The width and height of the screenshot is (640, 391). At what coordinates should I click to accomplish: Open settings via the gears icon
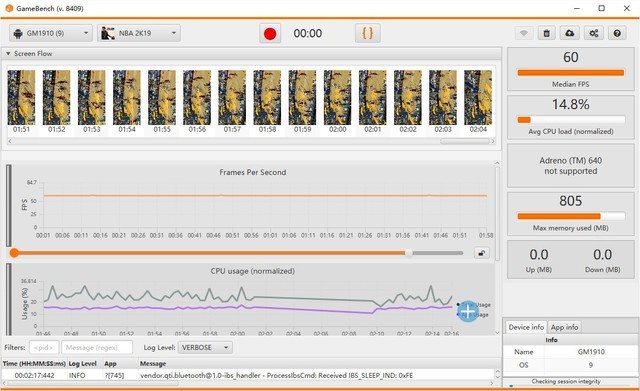(593, 33)
